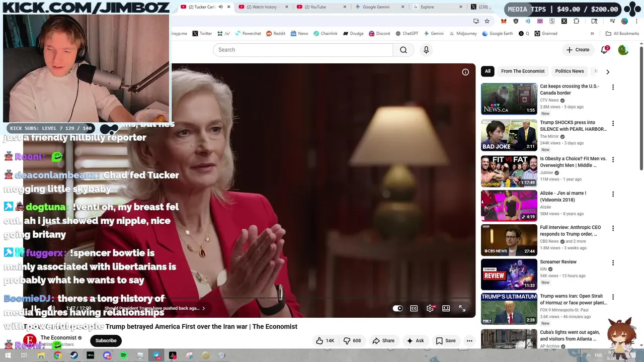Open Cat keeps crossing border thumbnail
Viewport: 644px width, 362px height.
tap(509, 99)
